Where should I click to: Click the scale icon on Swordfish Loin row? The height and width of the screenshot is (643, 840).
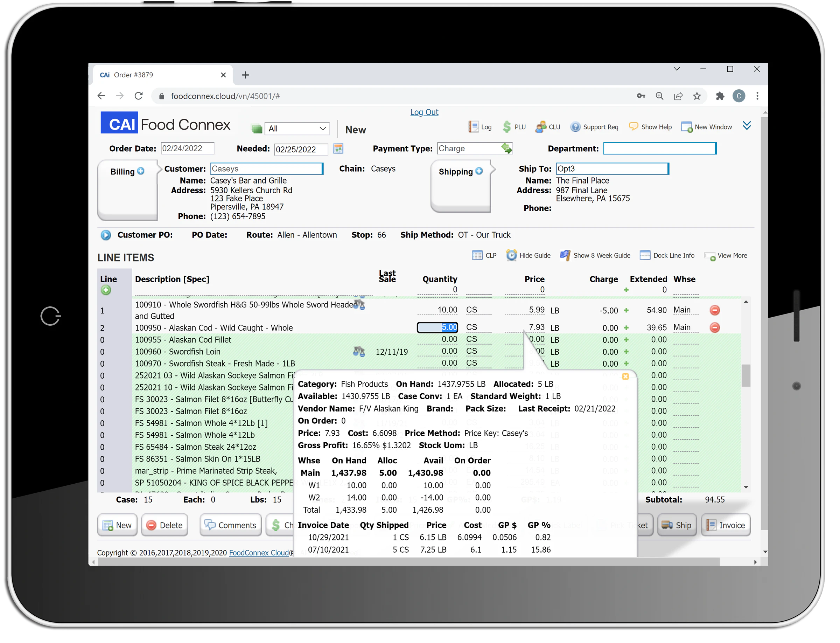(x=359, y=351)
